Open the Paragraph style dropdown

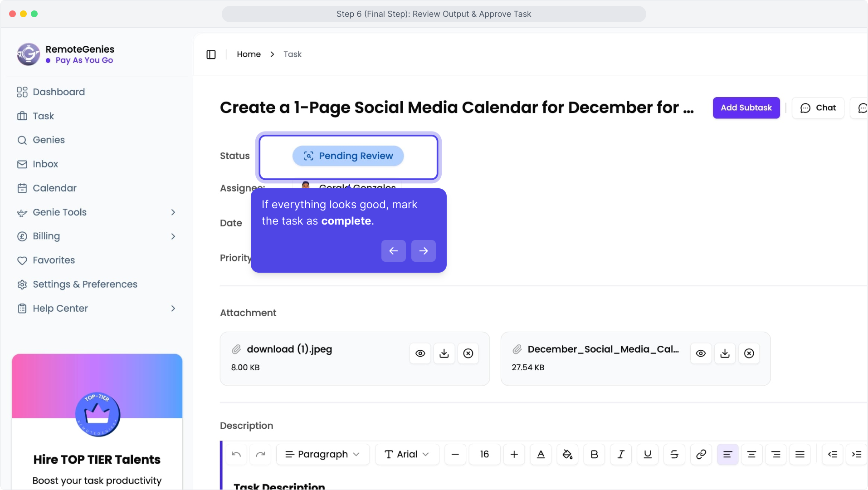(x=322, y=454)
